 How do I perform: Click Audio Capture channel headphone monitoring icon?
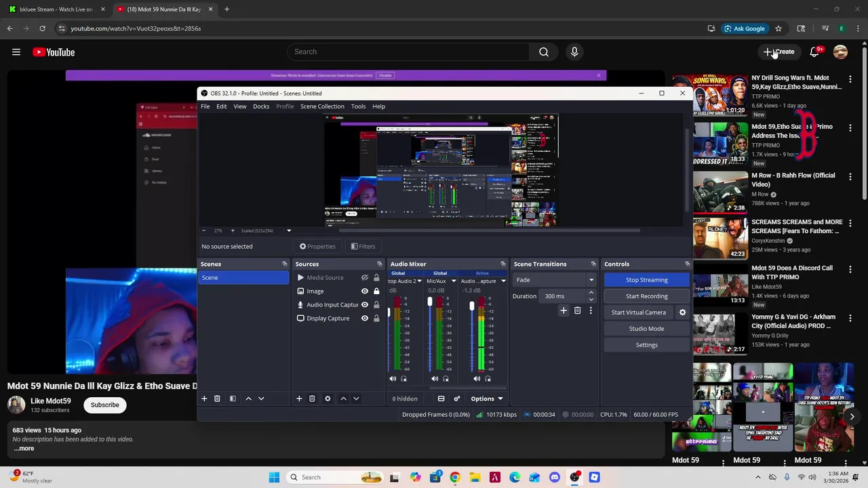(x=488, y=379)
